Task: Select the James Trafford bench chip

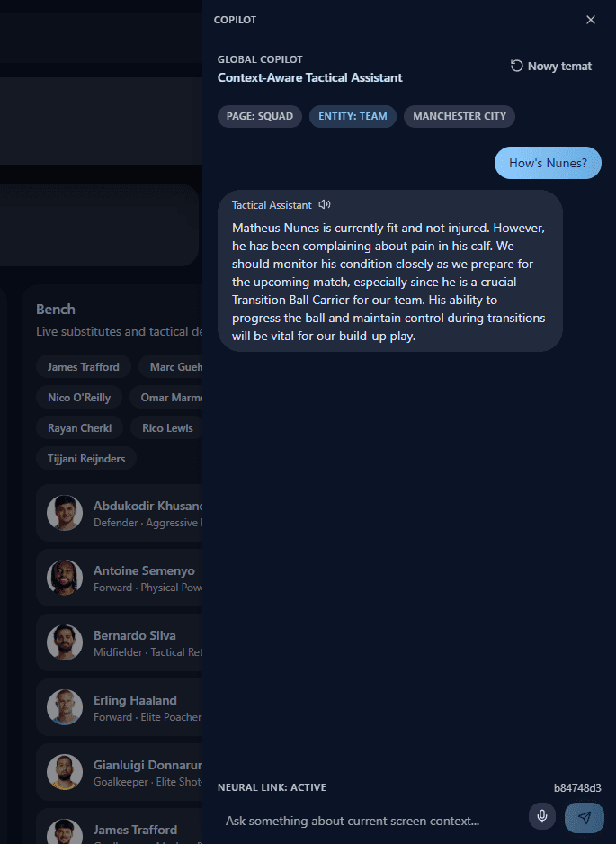Action: click(x=84, y=367)
